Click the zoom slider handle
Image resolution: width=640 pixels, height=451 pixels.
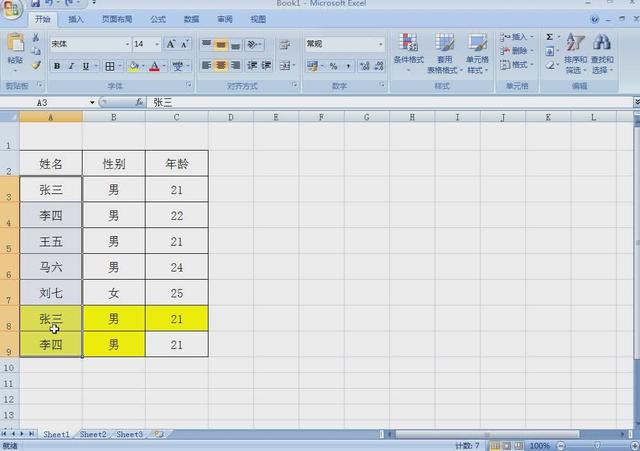pos(597,446)
